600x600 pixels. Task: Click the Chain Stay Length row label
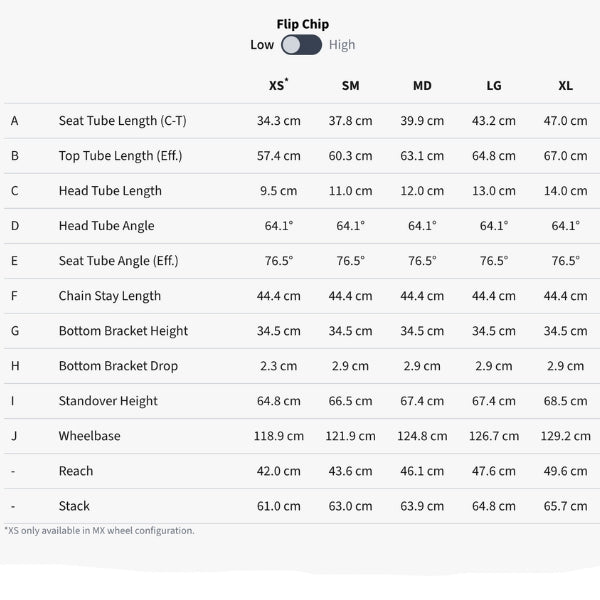109,296
